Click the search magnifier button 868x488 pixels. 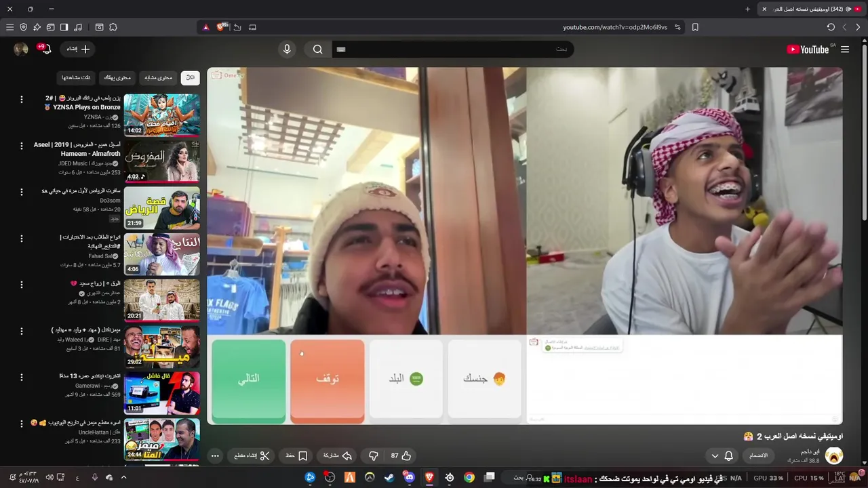tap(317, 49)
